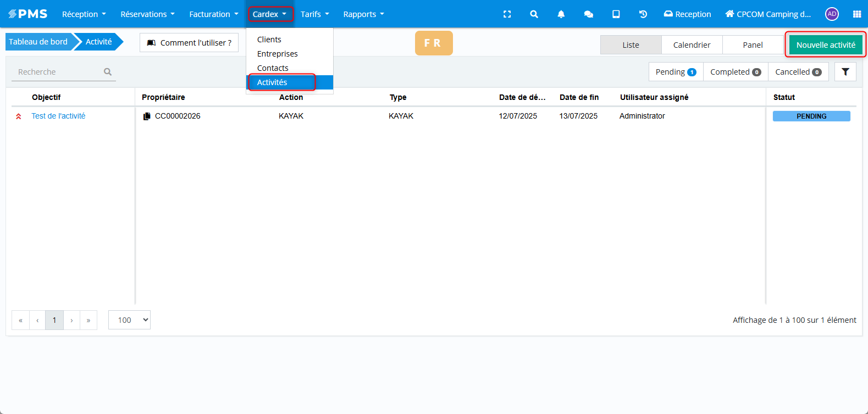Open the history clock icon
Viewport: 868px width, 414px height.
(x=643, y=14)
